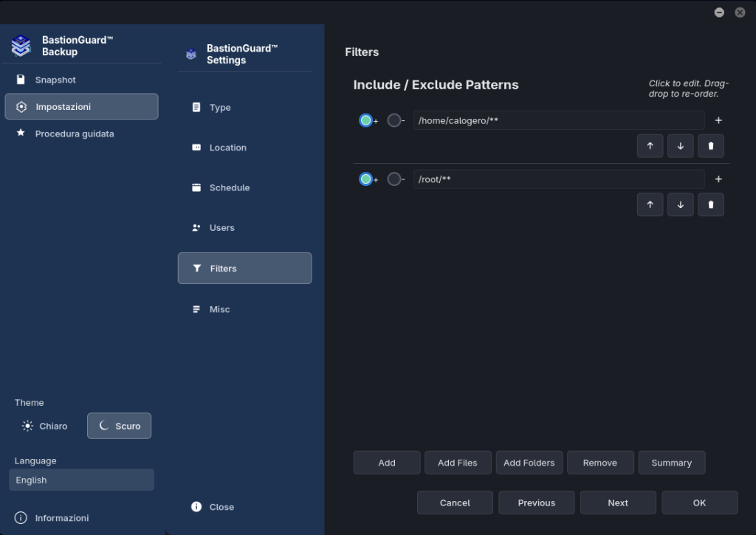Set /home/calogero/** pattern to exclude
The image size is (756, 535).
pyautogui.click(x=394, y=120)
